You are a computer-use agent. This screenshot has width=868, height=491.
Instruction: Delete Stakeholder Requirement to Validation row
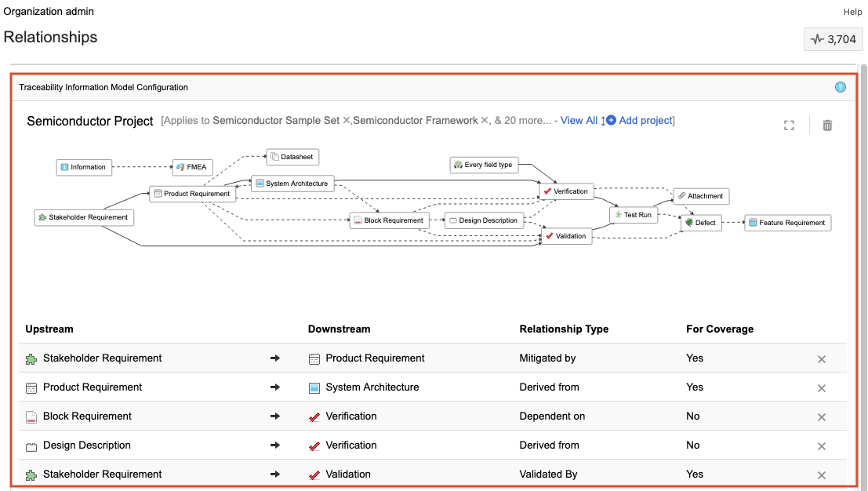coord(822,475)
